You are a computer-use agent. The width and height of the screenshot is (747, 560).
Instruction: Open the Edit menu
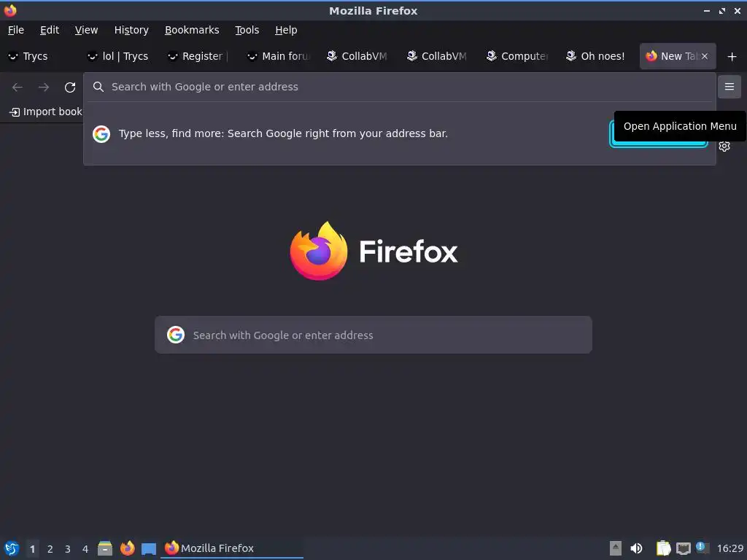click(50, 30)
